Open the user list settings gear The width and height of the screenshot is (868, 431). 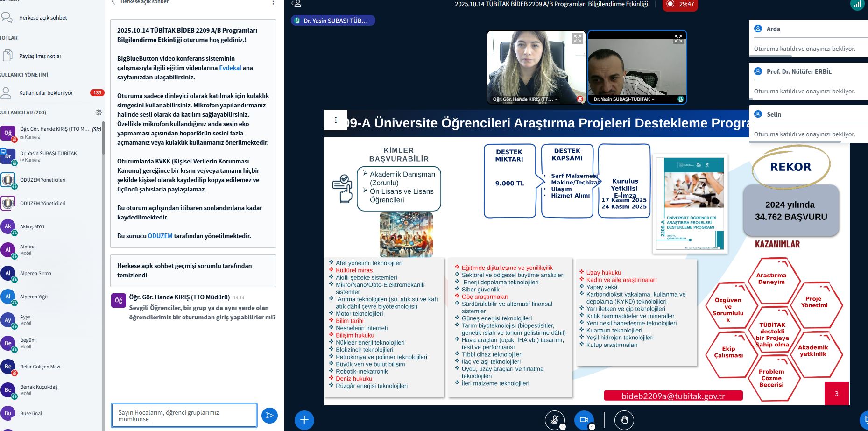coord(99,113)
